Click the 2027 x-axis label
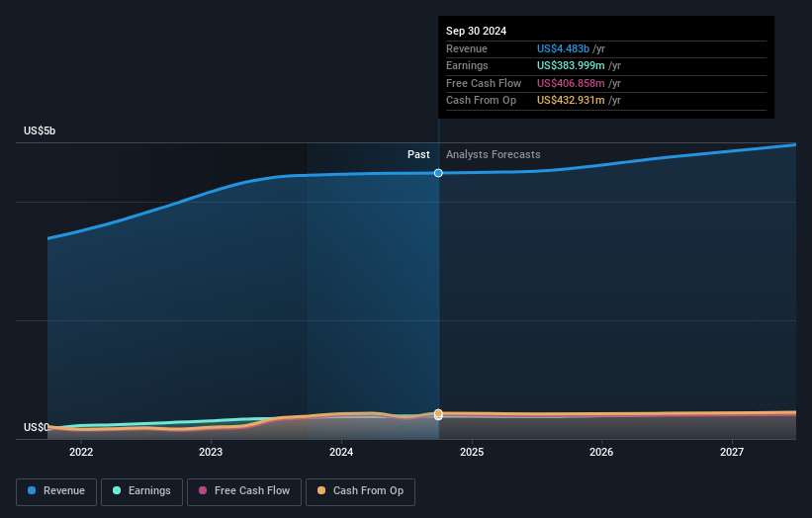 click(x=732, y=452)
